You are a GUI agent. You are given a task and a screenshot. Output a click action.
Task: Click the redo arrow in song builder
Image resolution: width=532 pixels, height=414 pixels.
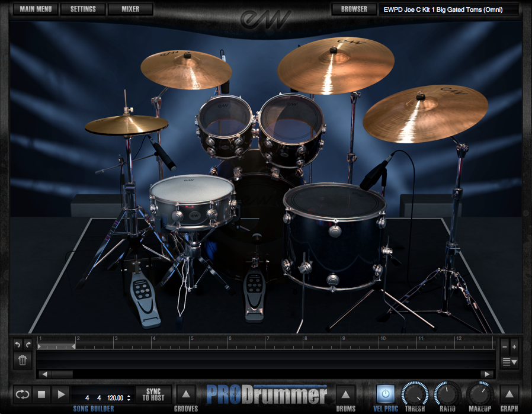click(x=27, y=344)
